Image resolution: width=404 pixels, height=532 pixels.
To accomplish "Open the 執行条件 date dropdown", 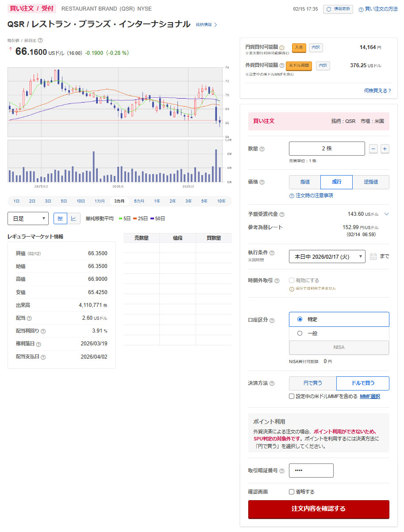I will coord(327,256).
